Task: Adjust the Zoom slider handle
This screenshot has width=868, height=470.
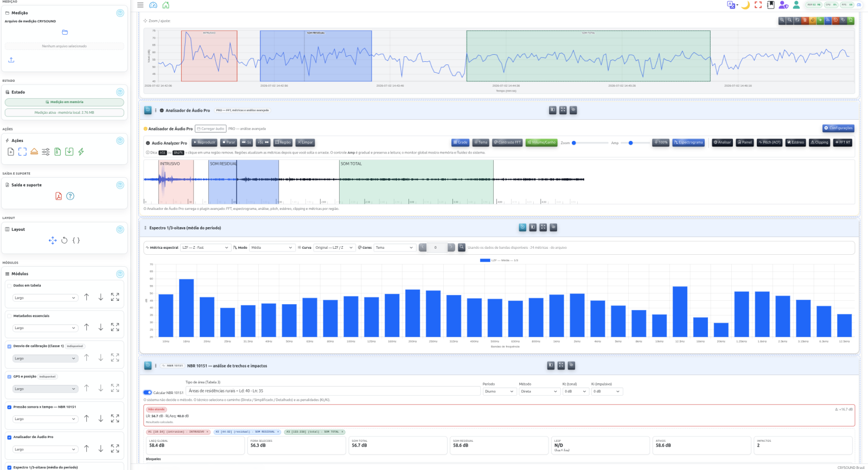Action: coord(574,143)
